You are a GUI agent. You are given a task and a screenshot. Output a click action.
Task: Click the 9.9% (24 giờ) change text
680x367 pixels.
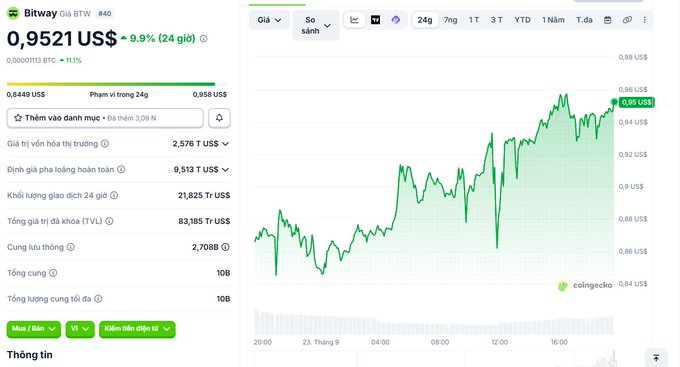162,39
